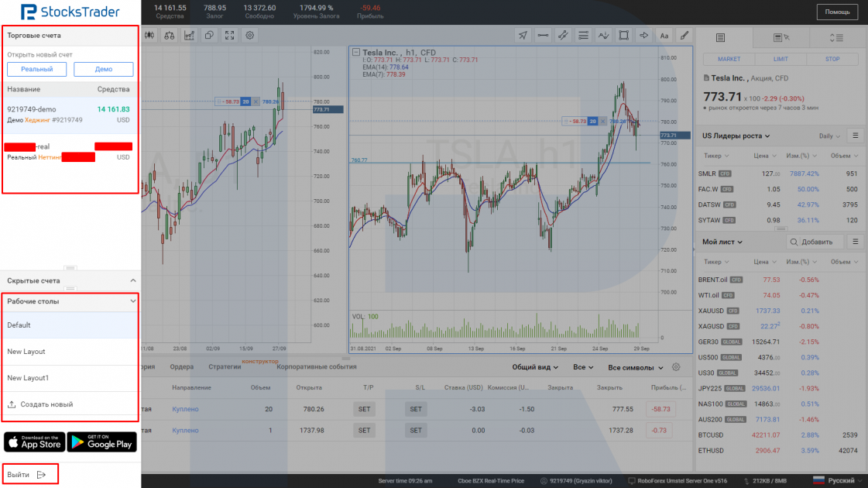Set S/L for the 1737.98 position
The height and width of the screenshot is (488, 868).
coord(416,431)
